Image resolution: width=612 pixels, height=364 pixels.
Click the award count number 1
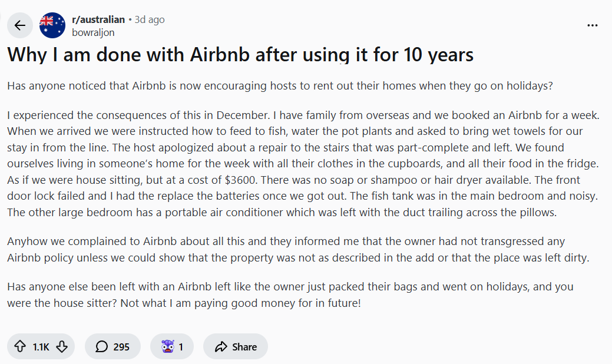[x=181, y=347]
